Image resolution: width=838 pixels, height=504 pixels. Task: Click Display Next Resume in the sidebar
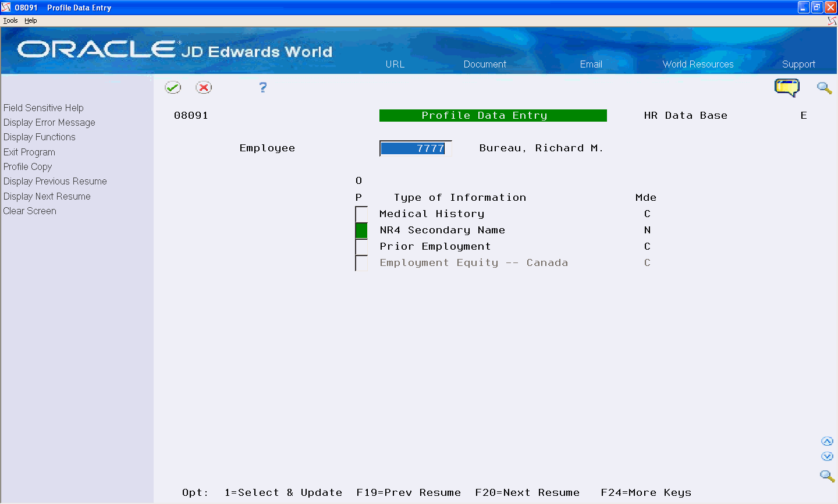coord(47,196)
